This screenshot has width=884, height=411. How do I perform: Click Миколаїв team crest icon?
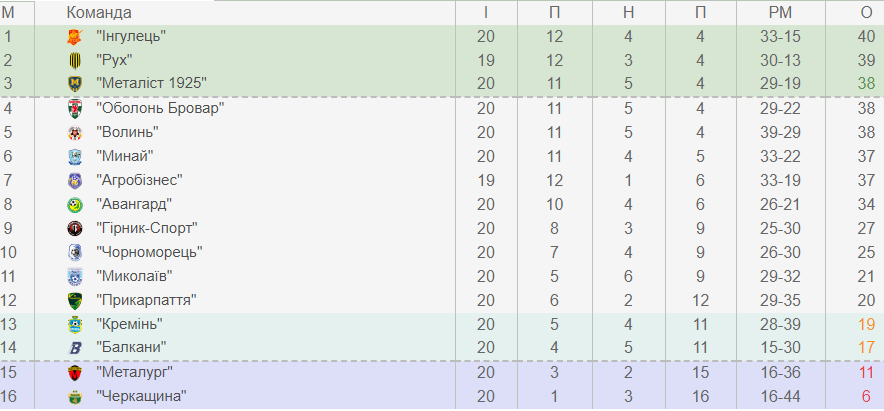pyautogui.click(x=73, y=276)
